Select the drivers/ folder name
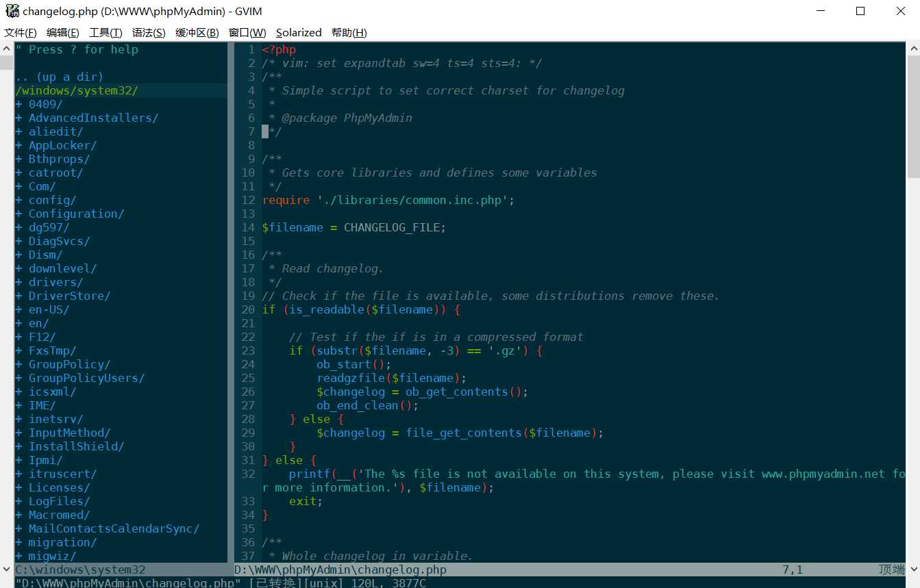The width and height of the screenshot is (920, 588). tap(55, 282)
